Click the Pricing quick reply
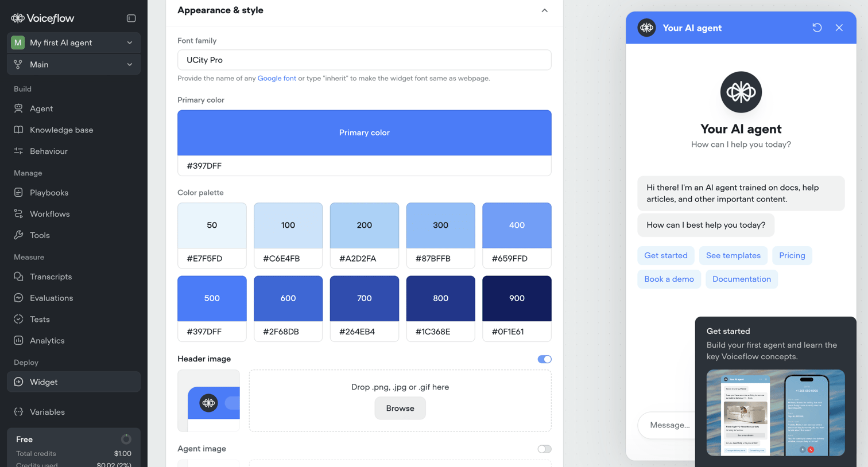 tap(792, 255)
